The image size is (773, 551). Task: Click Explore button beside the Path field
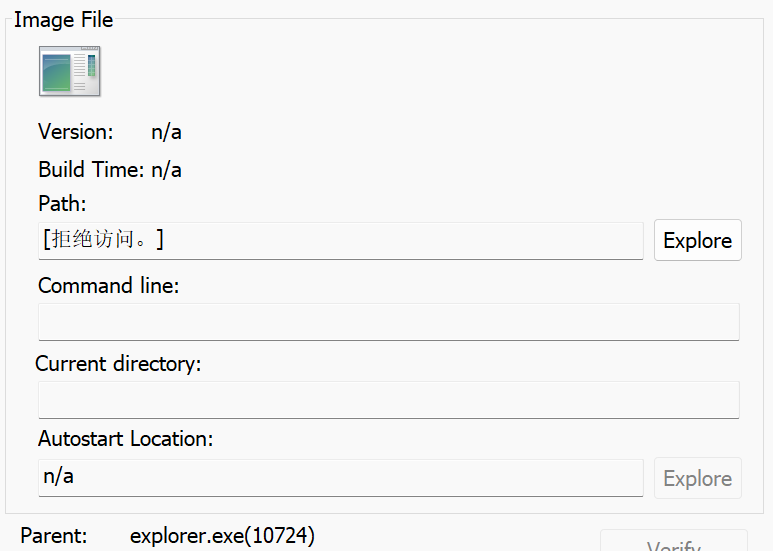point(697,240)
